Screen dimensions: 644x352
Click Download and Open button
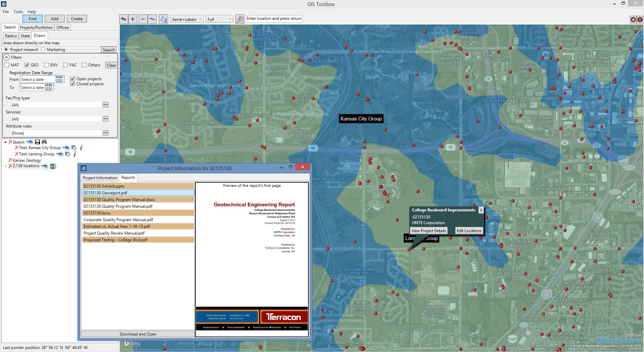click(138, 334)
